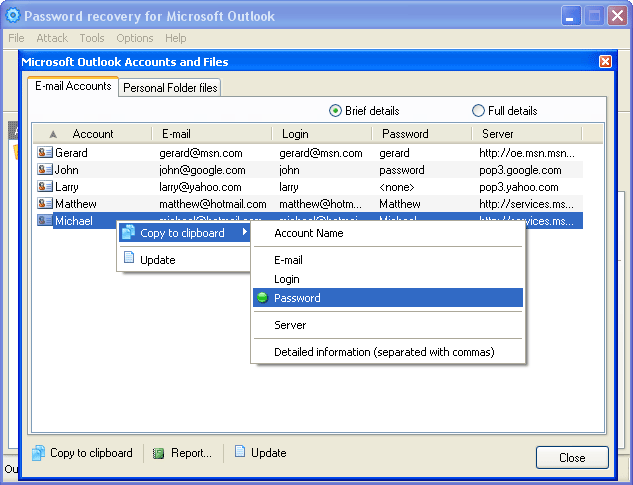This screenshot has height=485, width=633.
Task: Click the Matthew account row icon
Action: [x=45, y=204]
